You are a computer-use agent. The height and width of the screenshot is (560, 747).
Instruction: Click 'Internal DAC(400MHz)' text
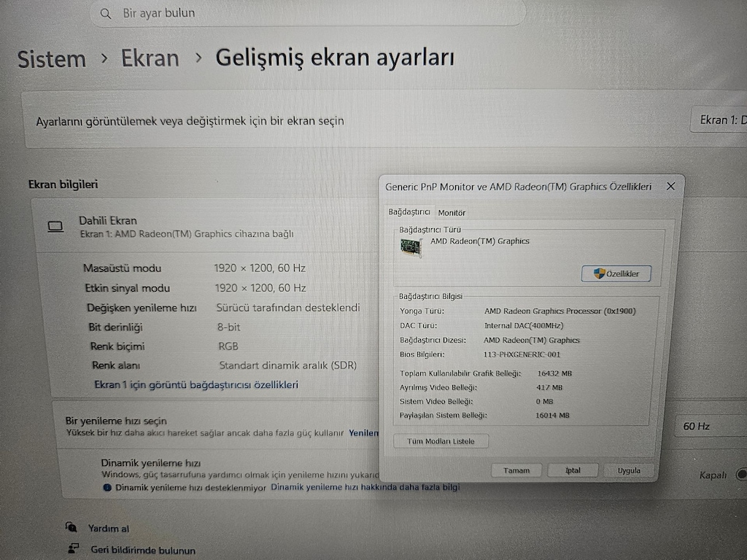524,326
